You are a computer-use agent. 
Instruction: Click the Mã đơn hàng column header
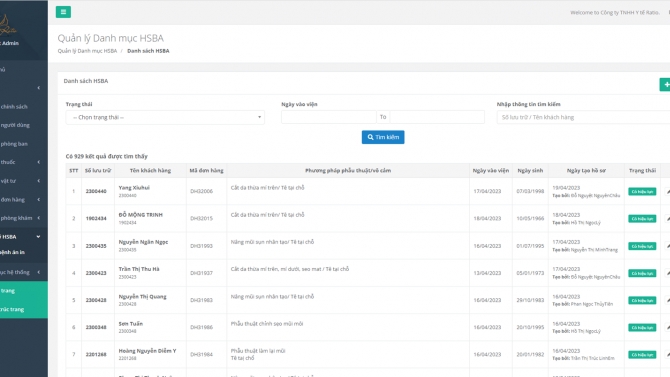coord(206,171)
